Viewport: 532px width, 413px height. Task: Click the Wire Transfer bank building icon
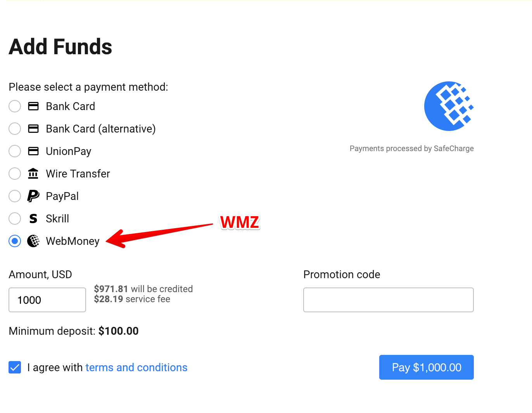[33, 174]
